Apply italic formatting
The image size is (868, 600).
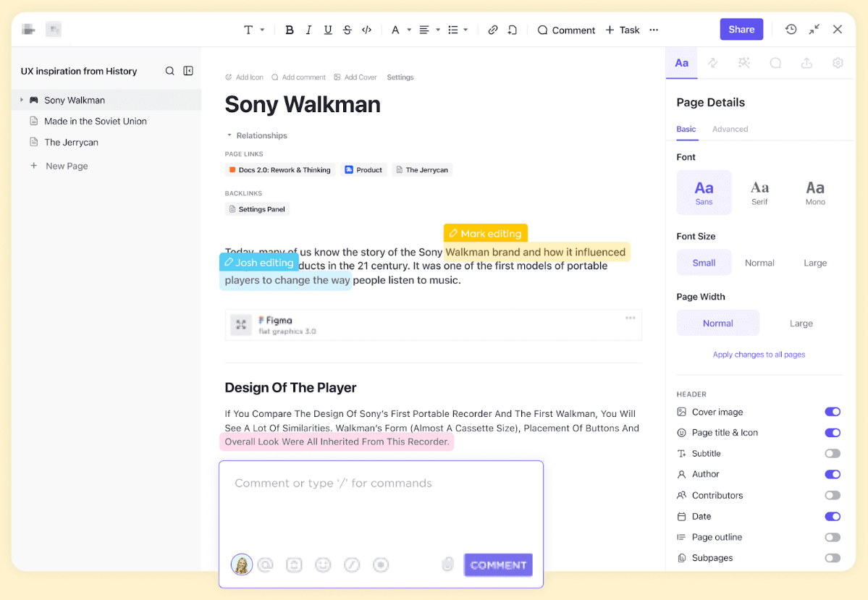(308, 30)
